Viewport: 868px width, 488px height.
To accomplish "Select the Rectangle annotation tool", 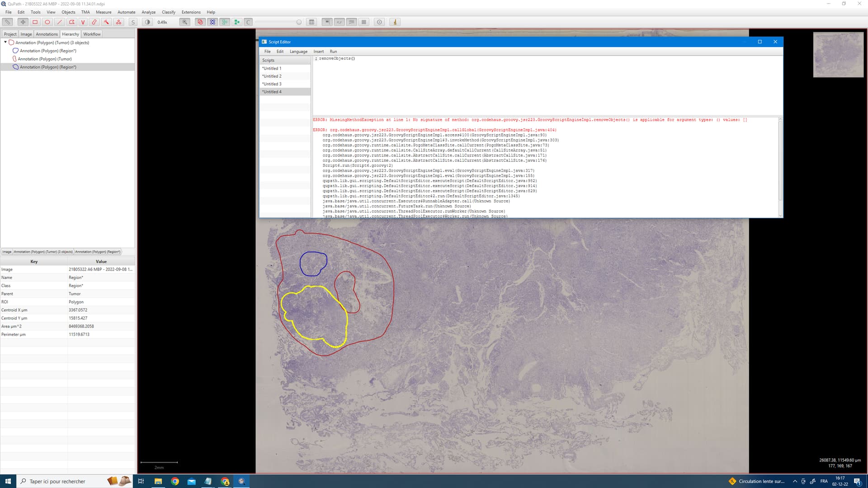I will click(35, 22).
